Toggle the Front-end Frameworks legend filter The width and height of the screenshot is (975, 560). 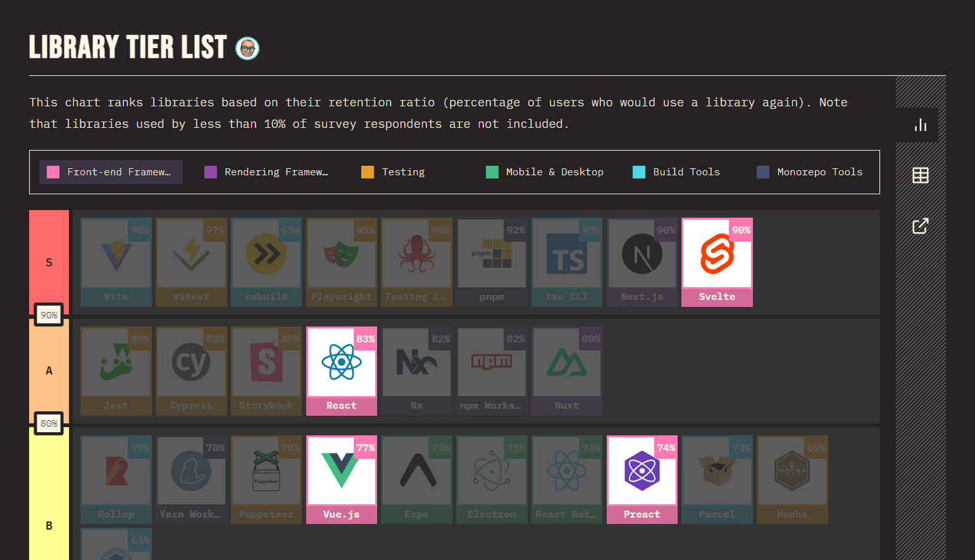coord(111,172)
